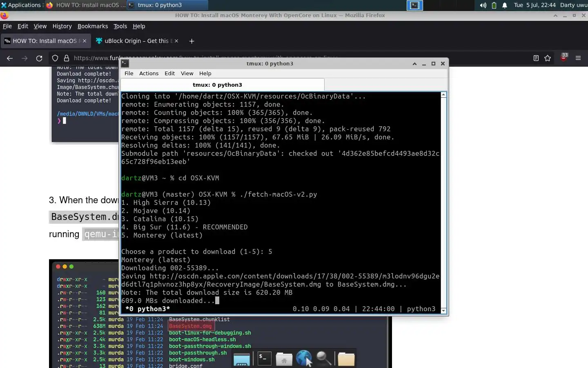Select the tmux python3 taskbar button in the panel
This screenshot has width=588, height=368.
[x=167, y=5]
